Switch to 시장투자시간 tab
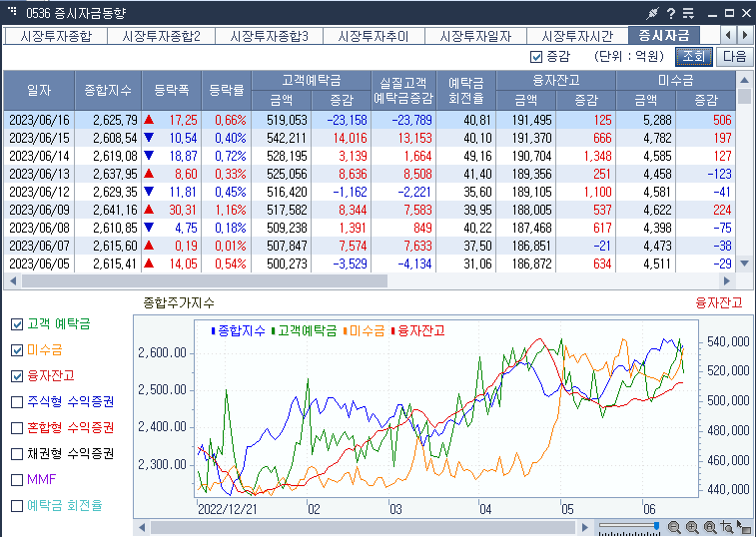Image resolution: width=756 pixels, height=537 pixels. [x=577, y=36]
